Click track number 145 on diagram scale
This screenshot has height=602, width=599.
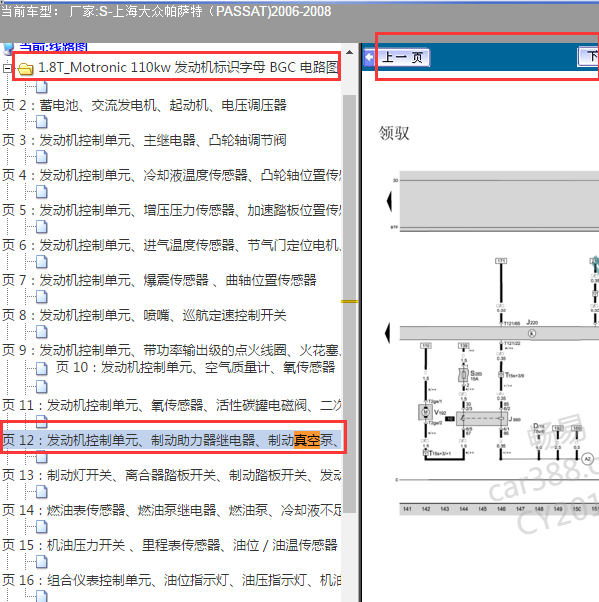[482, 509]
